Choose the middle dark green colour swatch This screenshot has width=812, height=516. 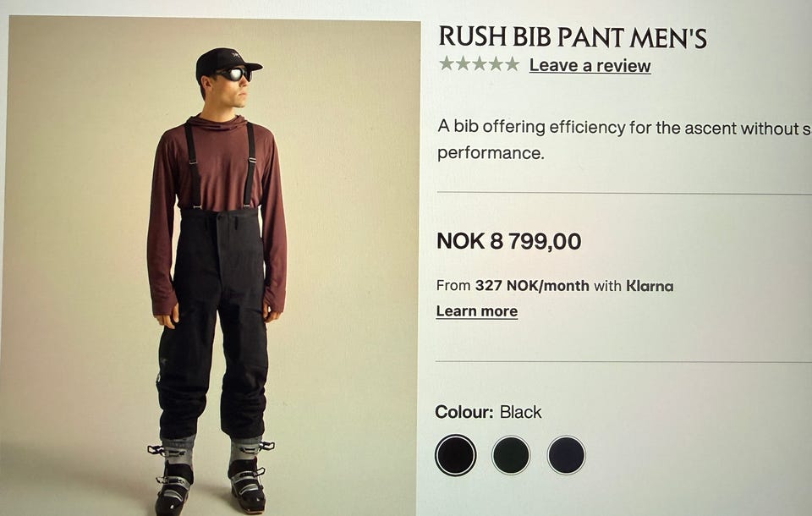[511, 455]
